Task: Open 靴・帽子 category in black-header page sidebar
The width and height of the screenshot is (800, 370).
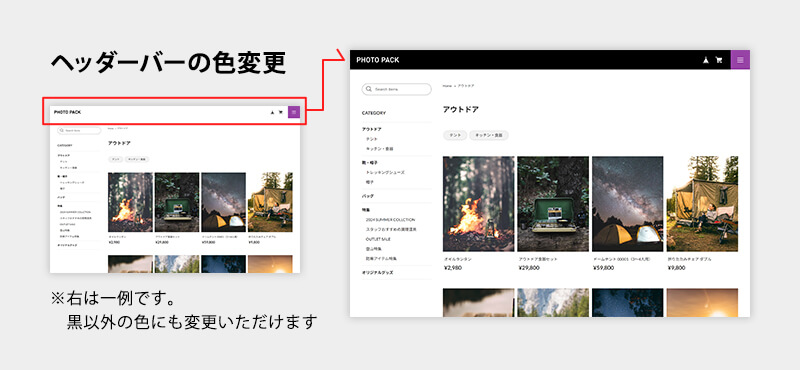Action: (370, 163)
